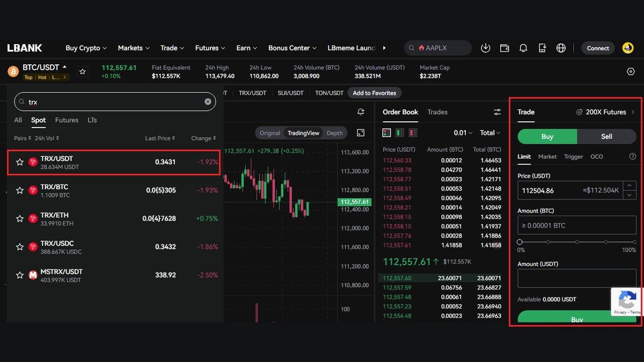644x362 pixels.
Task: Click the TRX/USDC coin icon
Action: [33, 247]
